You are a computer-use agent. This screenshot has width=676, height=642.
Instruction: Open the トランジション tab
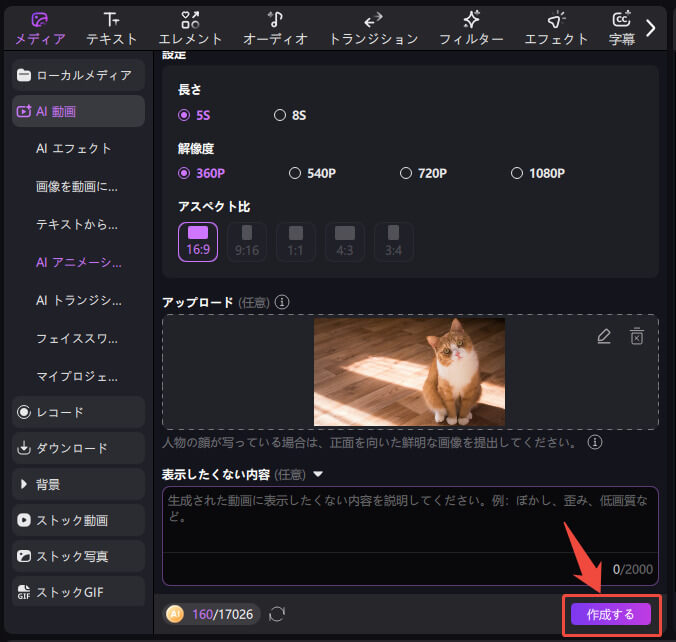tap(373, 28)
